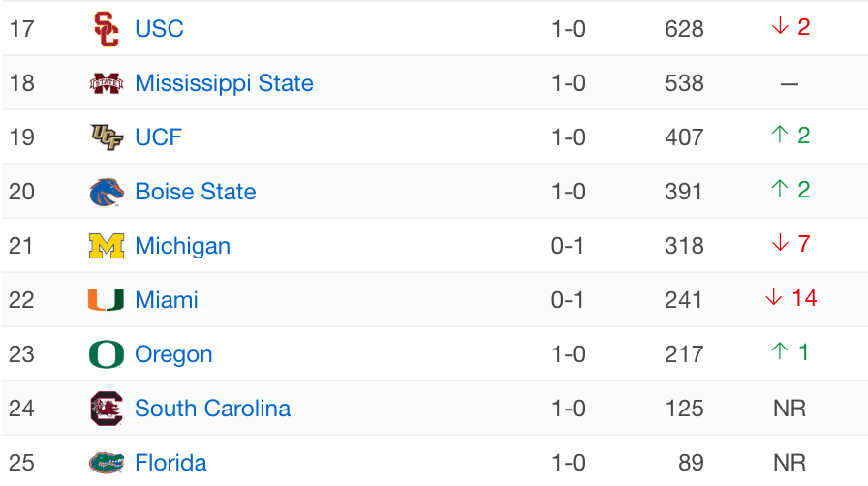This screenshot has width=868, height=486.
Task: Open the Mississippi State team page
Action: click(224, 83)
